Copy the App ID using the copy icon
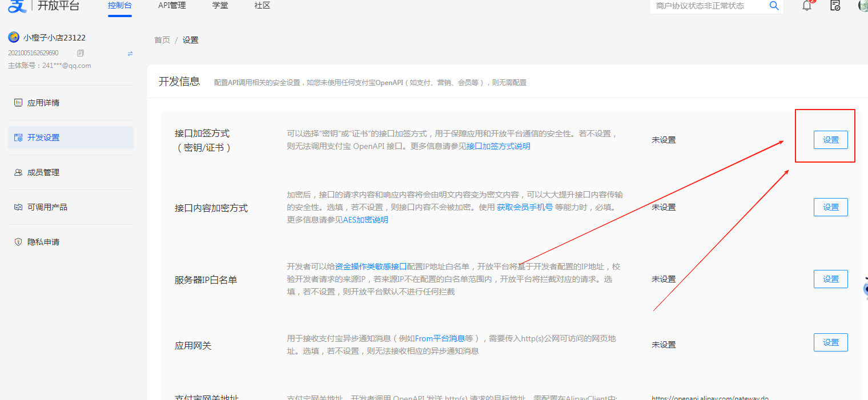The width and height of the screenshot is (868, 400). pos(80,52)
